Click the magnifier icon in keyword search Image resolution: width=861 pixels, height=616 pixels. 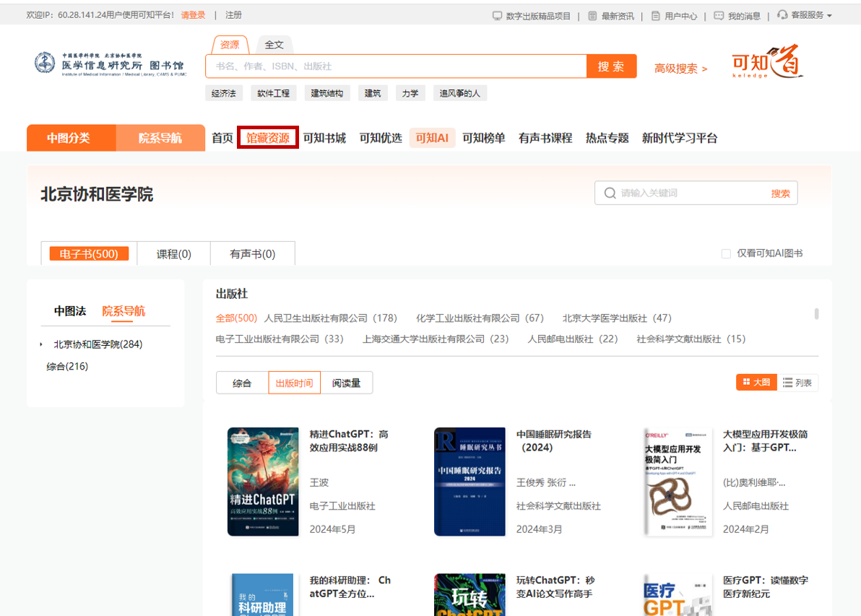[610, 194]
